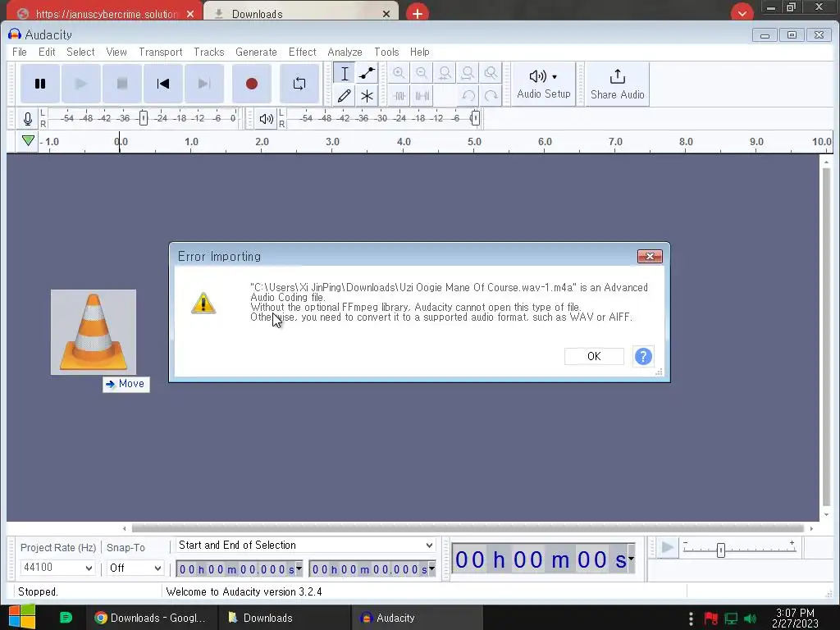Open the Windows Start button
Screen dimensions: 840x630
22,617
